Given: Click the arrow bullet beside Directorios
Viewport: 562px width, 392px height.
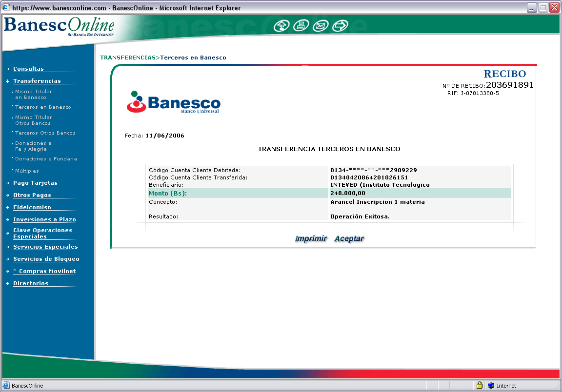Looking at the screenshot, I should click(7, 283).
